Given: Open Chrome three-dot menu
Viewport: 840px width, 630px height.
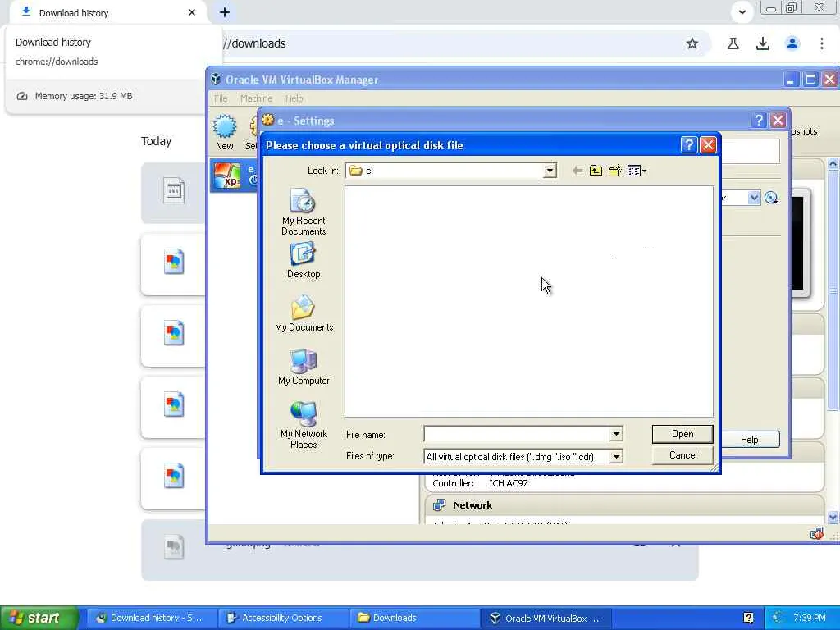Looking at the screenshot, I should 822,43.
